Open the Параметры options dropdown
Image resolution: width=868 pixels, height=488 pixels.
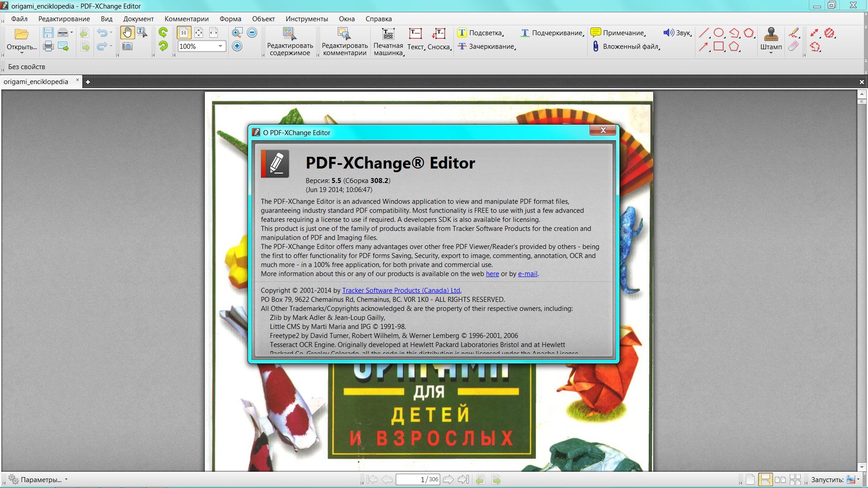(38, 479)
